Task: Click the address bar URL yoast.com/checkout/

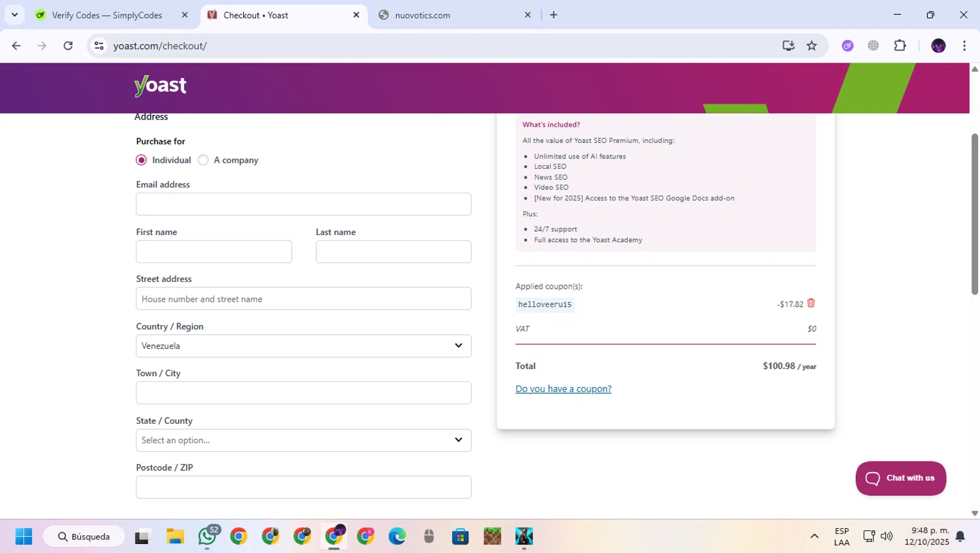Action: (x=160, y=46)
